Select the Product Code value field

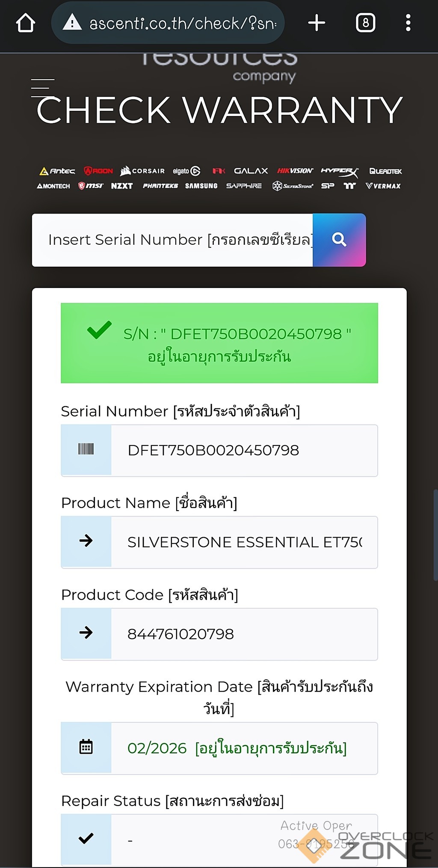click(x=244, y=634)
